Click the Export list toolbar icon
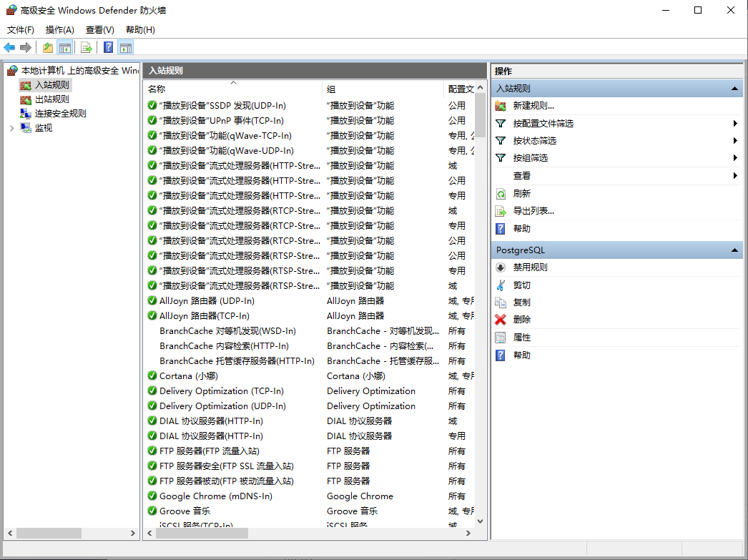This screenshot has width=748, height=560. (87, 48)
